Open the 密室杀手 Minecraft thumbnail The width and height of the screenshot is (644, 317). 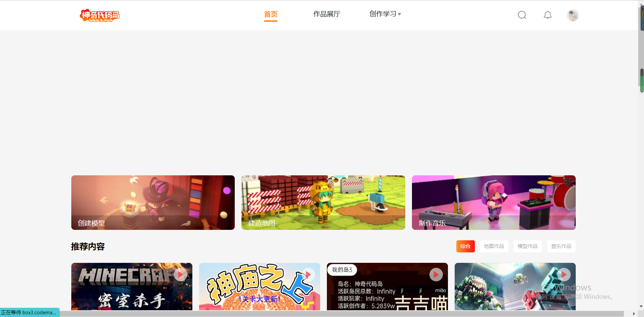click(x=132, y=286)
